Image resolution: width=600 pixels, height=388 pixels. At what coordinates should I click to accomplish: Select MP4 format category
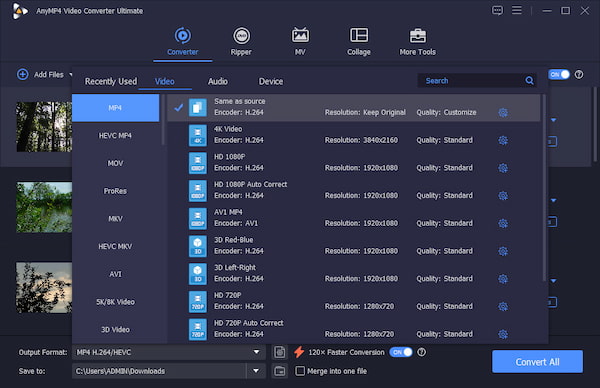(x=116, y=108)
